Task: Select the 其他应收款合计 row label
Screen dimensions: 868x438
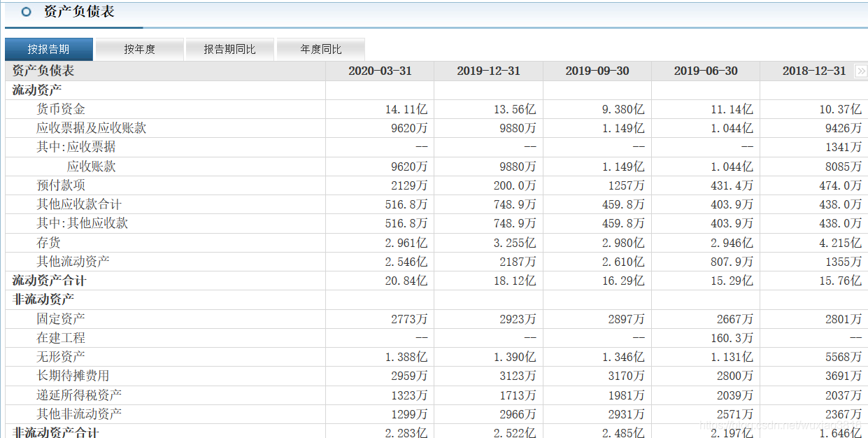Action: click(x=79, y=204)
